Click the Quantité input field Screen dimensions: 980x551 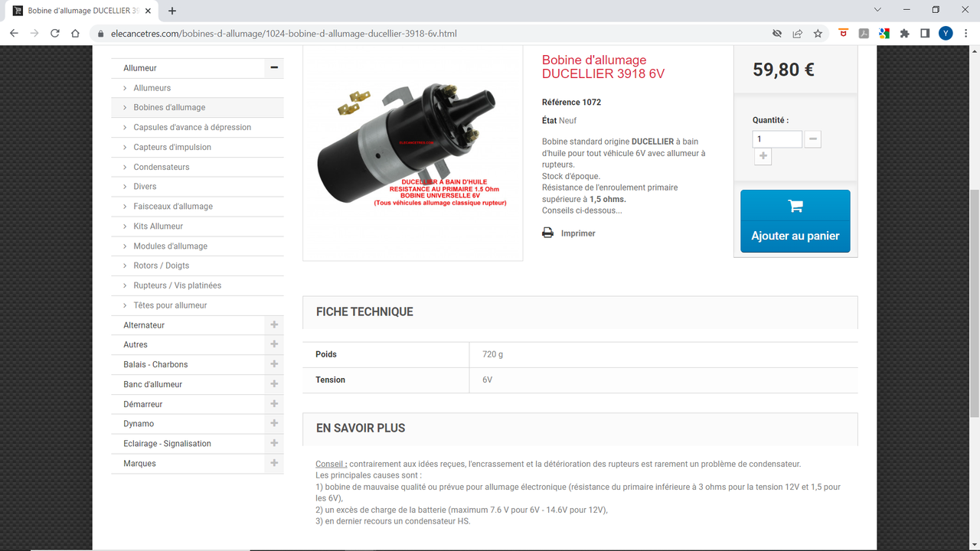coord(777,139)
